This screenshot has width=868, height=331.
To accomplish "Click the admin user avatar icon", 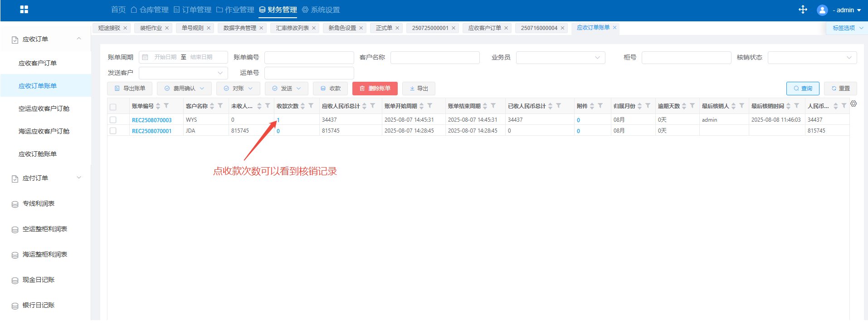I will (x=822, y=10).
